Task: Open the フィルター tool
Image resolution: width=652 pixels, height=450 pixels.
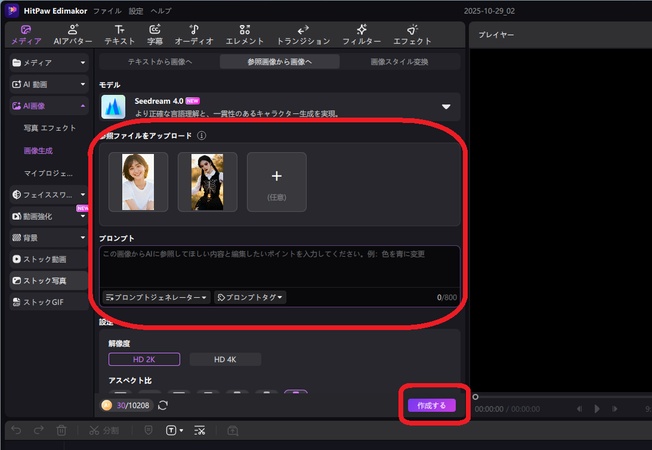Action: [361, 35]
